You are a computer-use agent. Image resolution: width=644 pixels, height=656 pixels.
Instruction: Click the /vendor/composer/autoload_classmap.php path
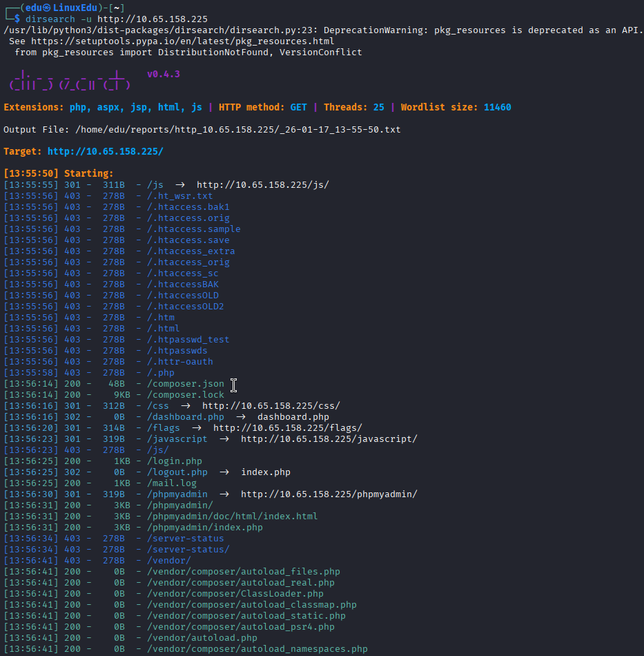252,605
